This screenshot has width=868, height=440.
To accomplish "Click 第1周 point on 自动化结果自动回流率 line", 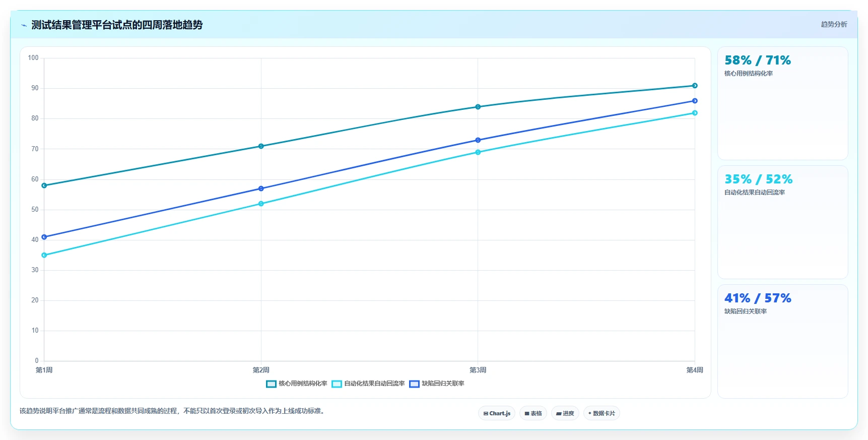I will 44,255.
